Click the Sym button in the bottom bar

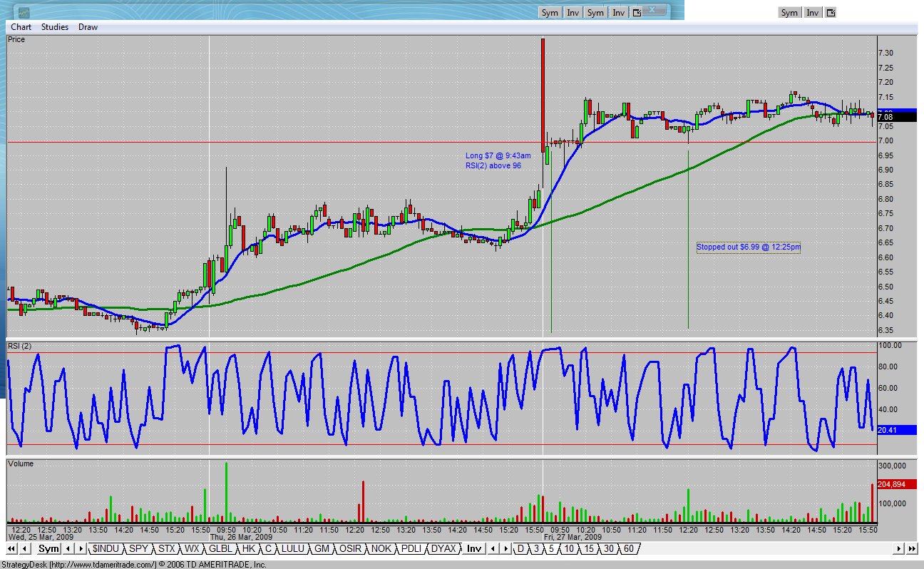[x=48, y=549]
